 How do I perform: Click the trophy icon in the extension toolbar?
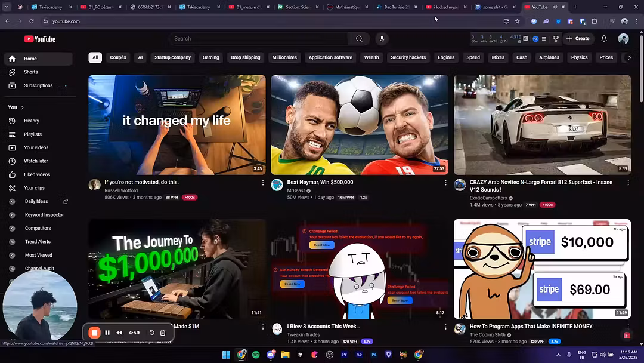[556, 39]
